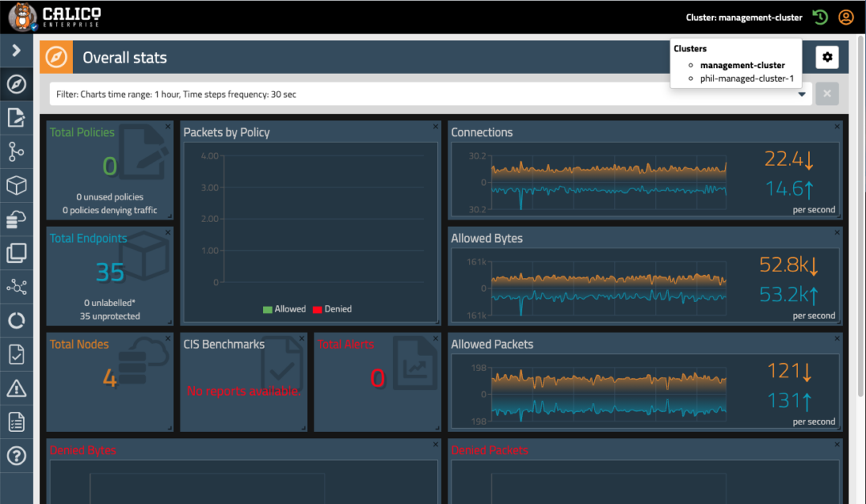The width and height of the screenshot is (866, 504).
Task: Open the user account icon top right
Action: pos(846,17)
